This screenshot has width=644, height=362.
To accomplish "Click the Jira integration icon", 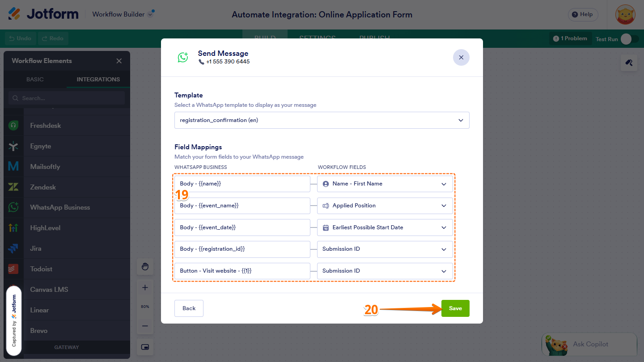I will [x=13, y=248].
